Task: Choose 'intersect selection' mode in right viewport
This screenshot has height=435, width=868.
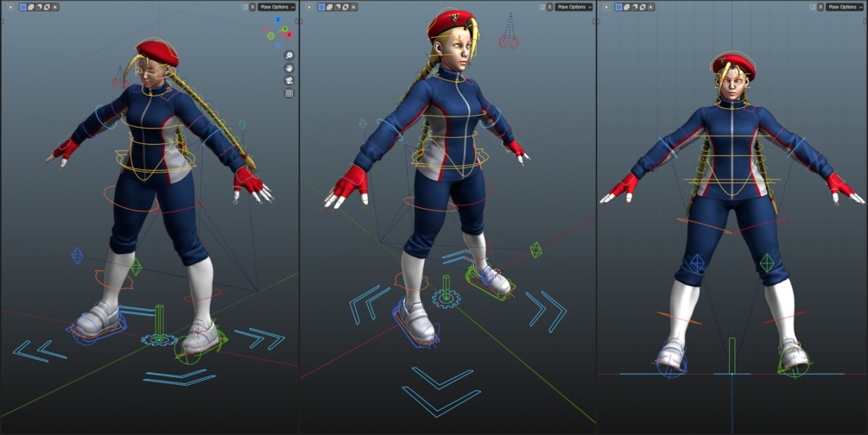Action: click(x=650, y=7)
